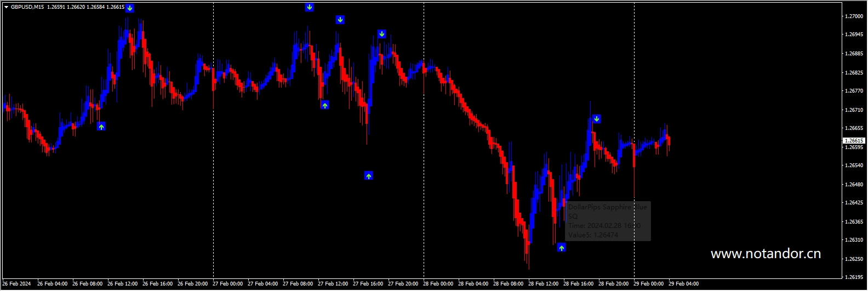This screenshot has height=291, width=868.
Task: Click price label 1.26425 on the axis
Action: [854, 203]
